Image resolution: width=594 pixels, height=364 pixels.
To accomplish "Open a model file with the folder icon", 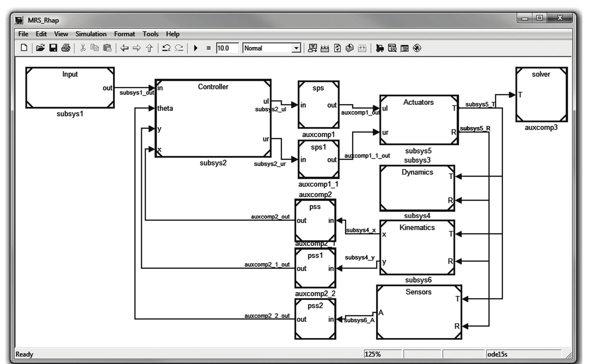I will (40, 48).
